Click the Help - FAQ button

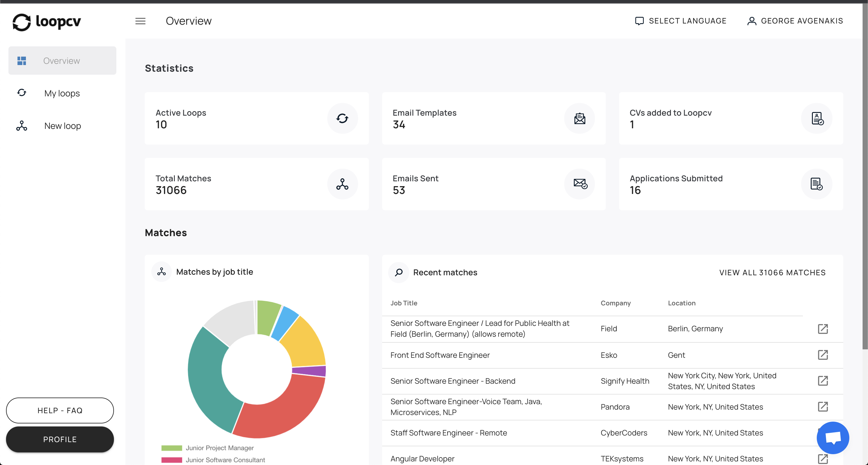coord(60,410)
